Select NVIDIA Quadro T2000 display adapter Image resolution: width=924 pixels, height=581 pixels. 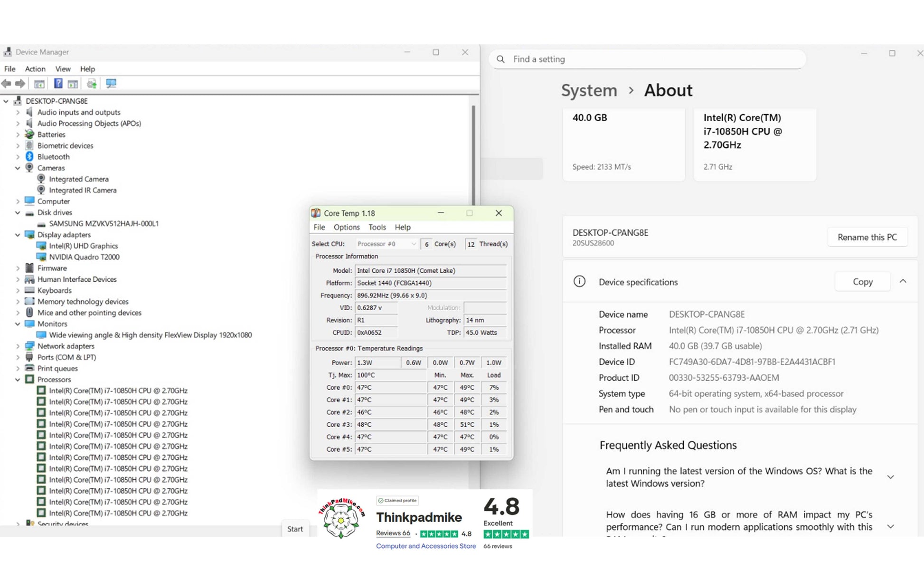tap(84, 257)
